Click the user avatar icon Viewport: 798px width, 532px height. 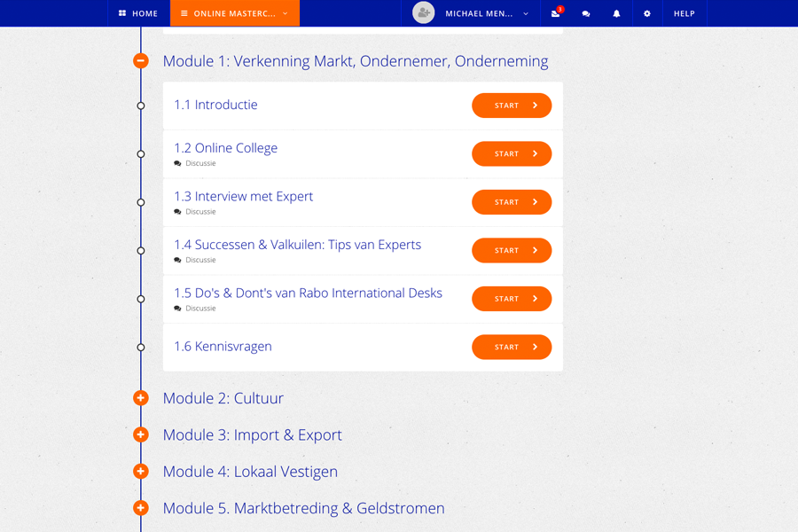pyautogui.click(x=424, y=13)
